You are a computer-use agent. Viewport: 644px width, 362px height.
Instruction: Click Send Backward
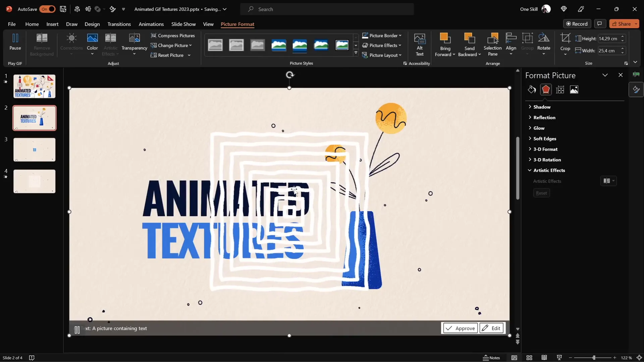469,44
